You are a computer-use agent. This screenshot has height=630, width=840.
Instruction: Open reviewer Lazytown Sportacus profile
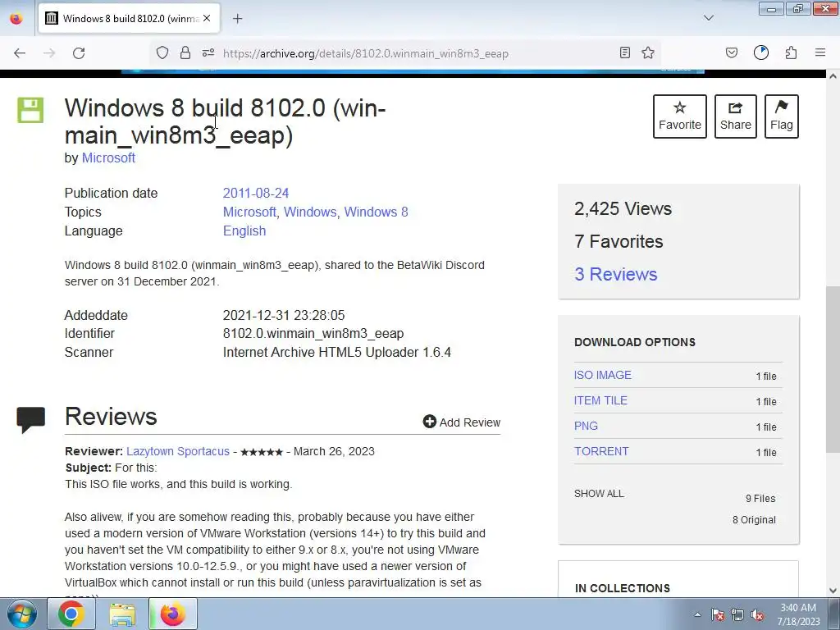tap(178, 451)
